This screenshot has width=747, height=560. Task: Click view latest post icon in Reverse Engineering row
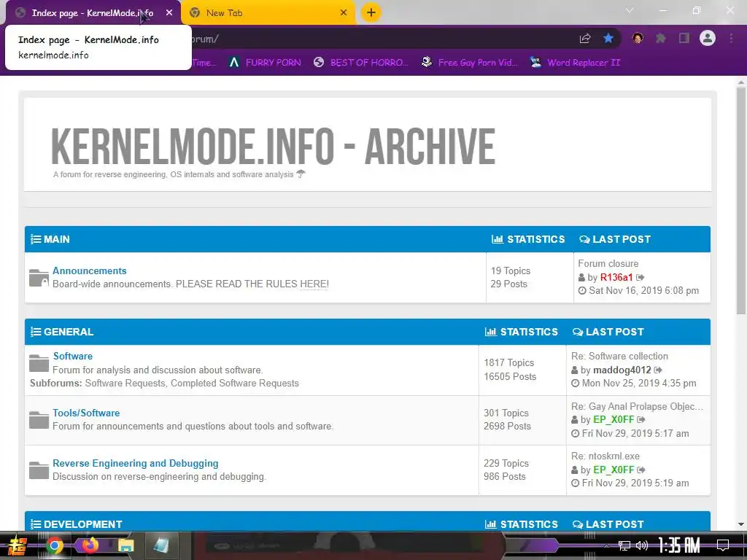[641, 470]
